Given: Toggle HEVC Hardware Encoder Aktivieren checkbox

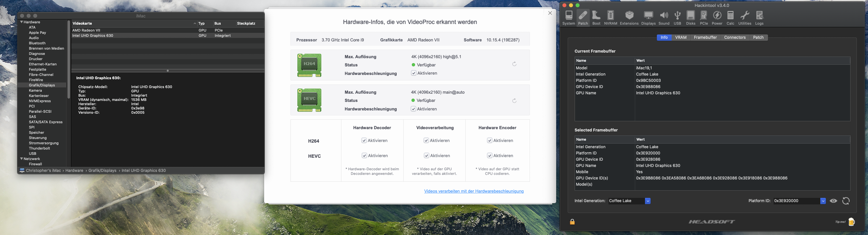Looking at the screenshot, I should point(490,155).
